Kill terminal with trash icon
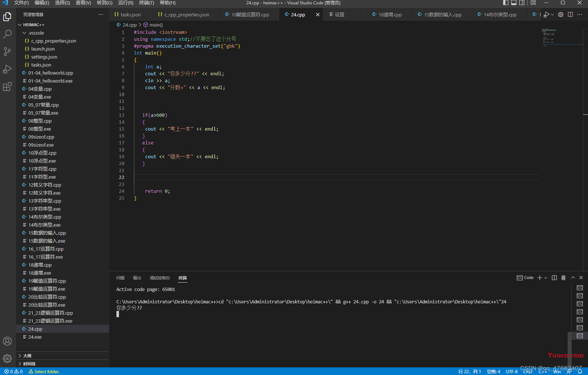The image size is (588, 375). coord(563,278)
